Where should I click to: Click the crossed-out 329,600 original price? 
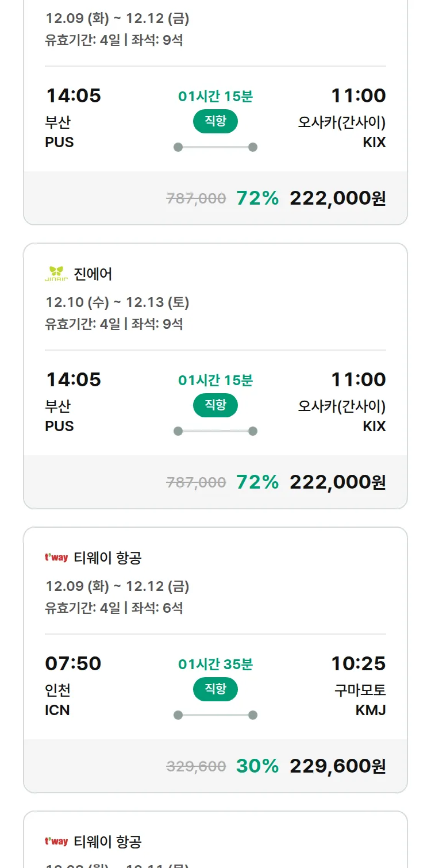click(196, 766)
